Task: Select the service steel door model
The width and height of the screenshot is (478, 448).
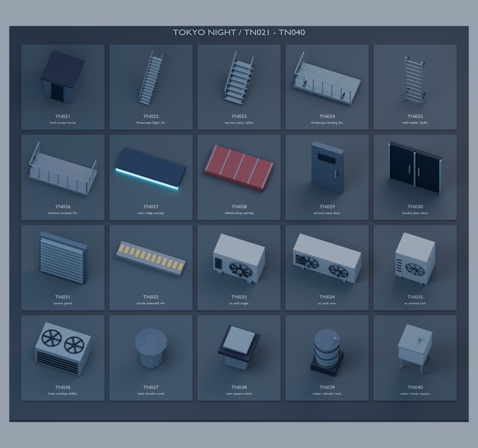Action: pyautogui.click(x=327, y=168)
